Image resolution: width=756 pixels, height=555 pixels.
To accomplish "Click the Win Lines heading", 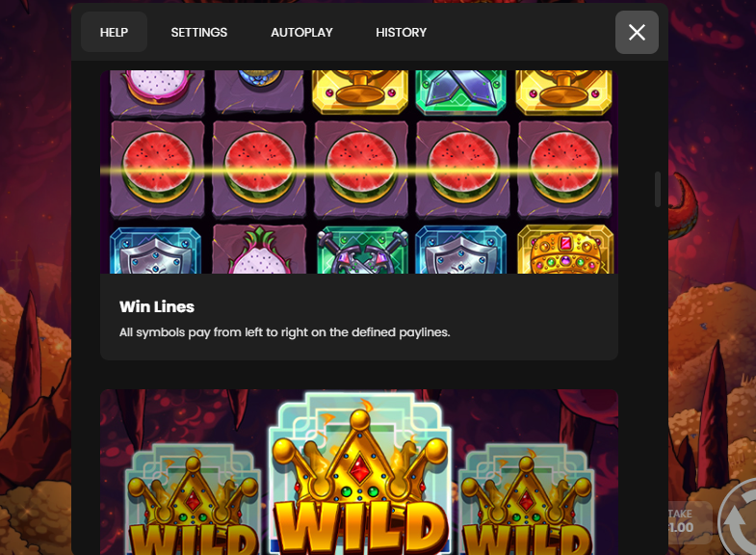I will [157, 306].
